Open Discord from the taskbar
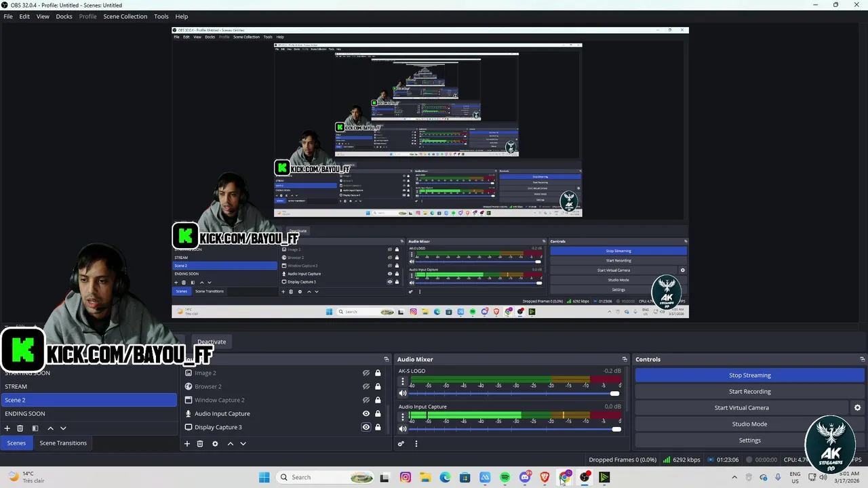 (525, 477)
